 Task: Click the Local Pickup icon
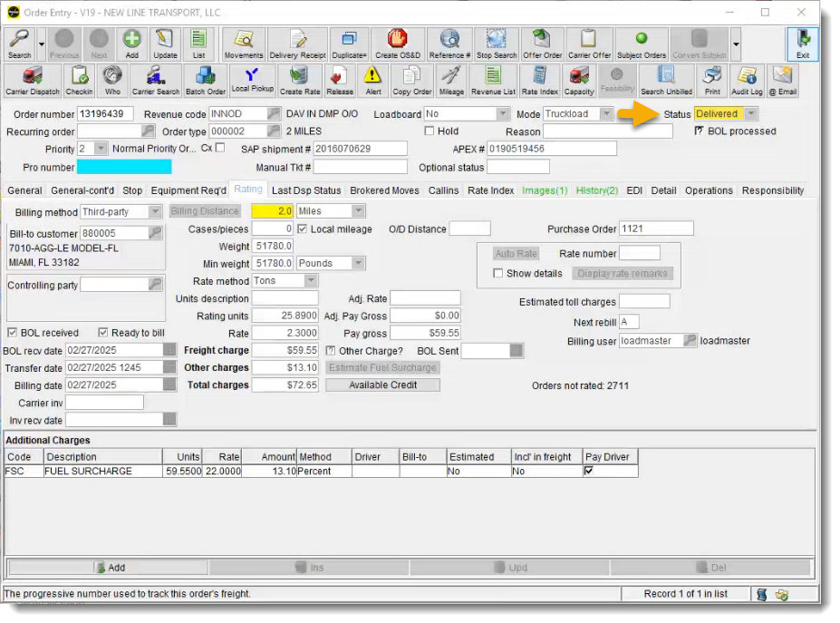252,81
